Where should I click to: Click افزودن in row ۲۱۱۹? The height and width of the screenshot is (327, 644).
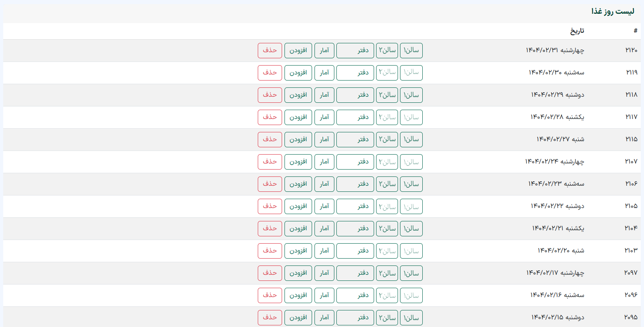(298, 73)
